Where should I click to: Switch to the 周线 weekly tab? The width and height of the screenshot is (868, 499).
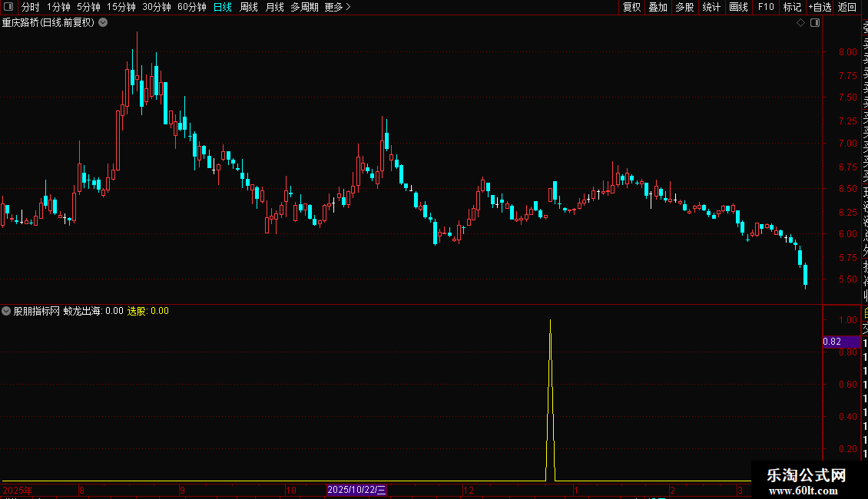[x=249, y=7]
